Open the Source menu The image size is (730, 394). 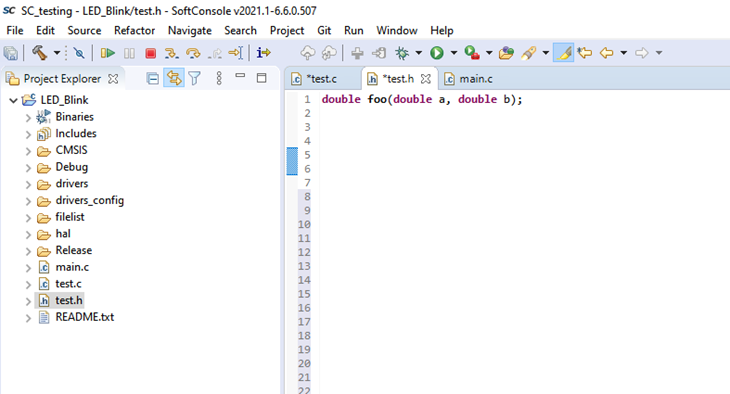(84, 31)
